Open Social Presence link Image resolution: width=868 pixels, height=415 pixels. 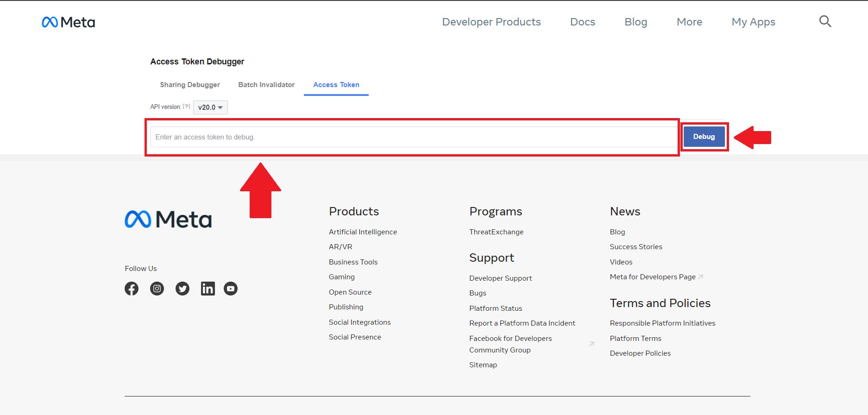[x=355, y=337]
